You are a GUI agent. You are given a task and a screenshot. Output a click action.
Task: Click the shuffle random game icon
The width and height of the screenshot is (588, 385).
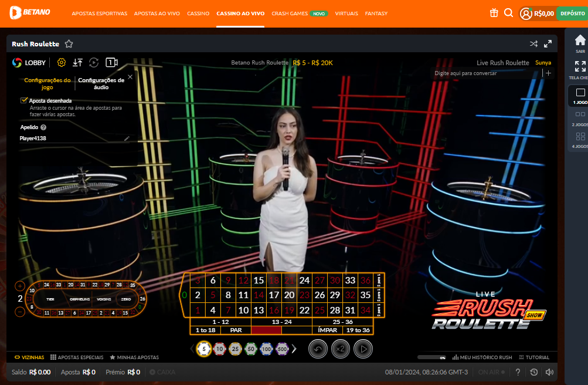[533, 44]
